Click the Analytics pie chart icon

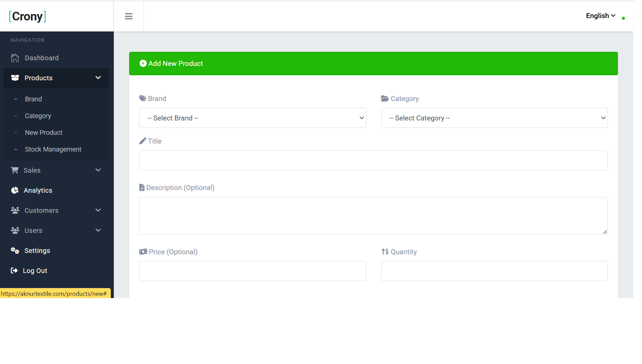(15, 190)
